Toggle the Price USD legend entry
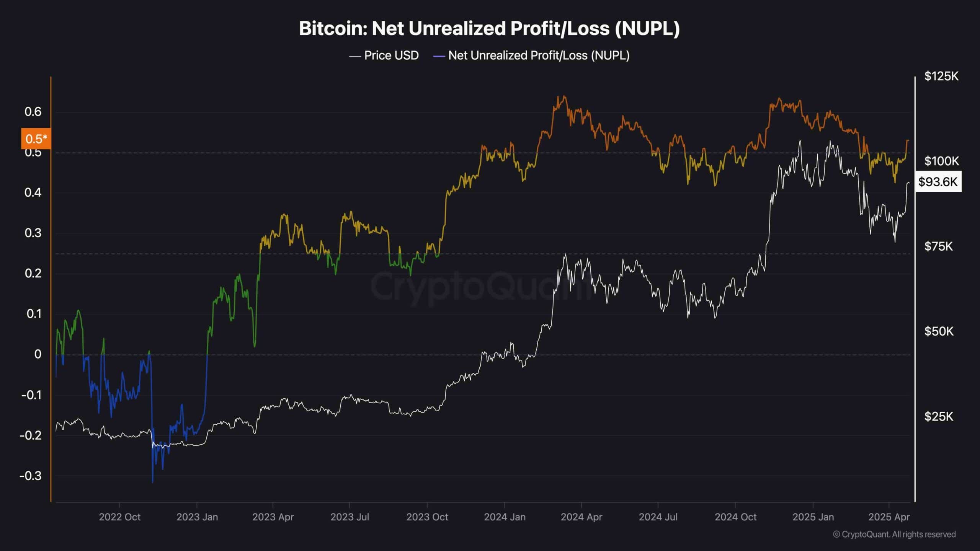This screenshot has width=980, height=551. (384, 55)
